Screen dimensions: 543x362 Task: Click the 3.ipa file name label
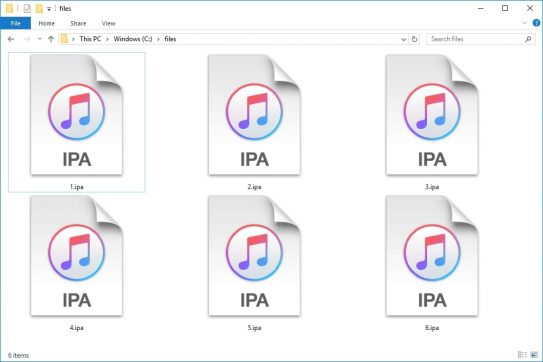(x=432, y=187)
